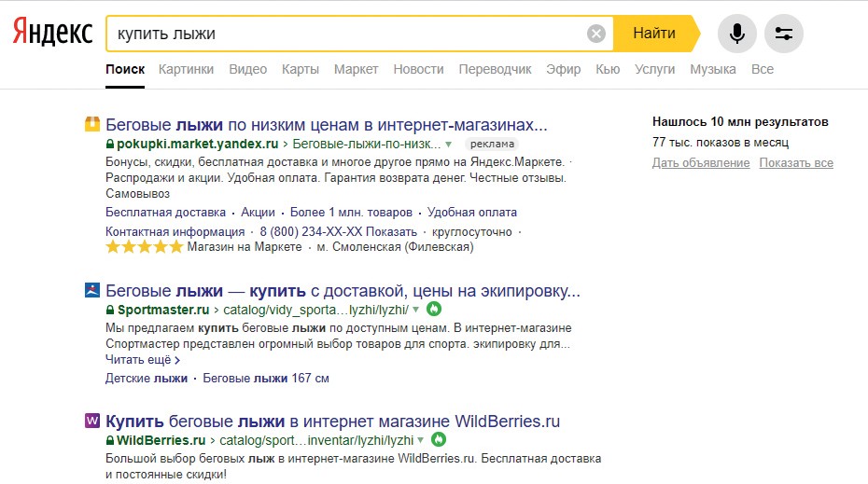The image size is (868, 484).
Task: Open search settings filter icon
Action: tap(784, 35)
